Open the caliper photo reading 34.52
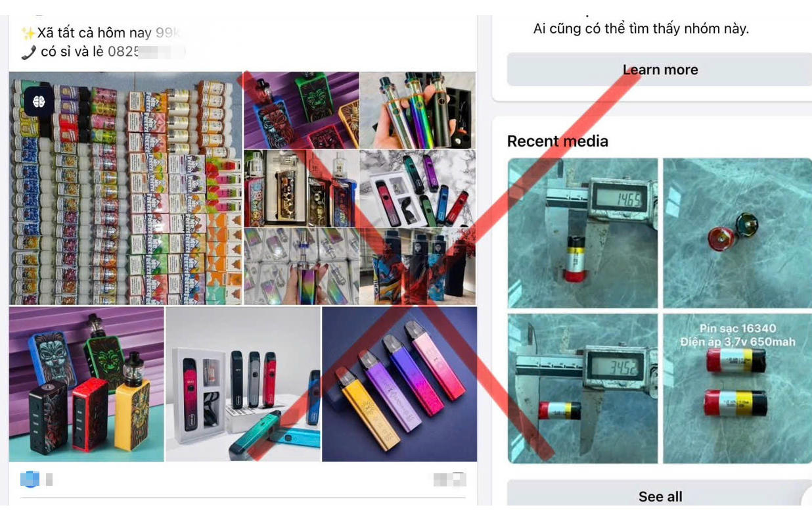This screenshot has width=812, height=518. click(x=583, y=388)
